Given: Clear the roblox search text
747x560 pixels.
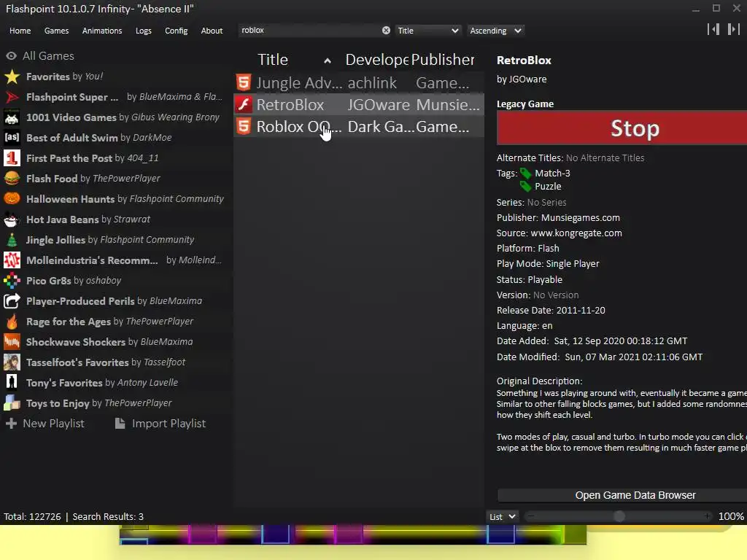Looking at the screenshot, I should 386,31.
